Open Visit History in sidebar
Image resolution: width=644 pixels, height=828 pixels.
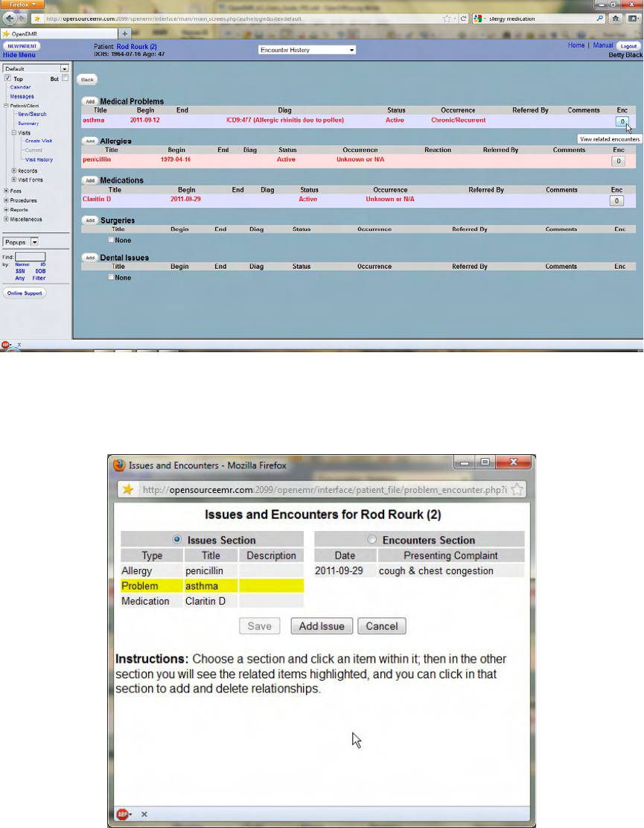point(39,159)
